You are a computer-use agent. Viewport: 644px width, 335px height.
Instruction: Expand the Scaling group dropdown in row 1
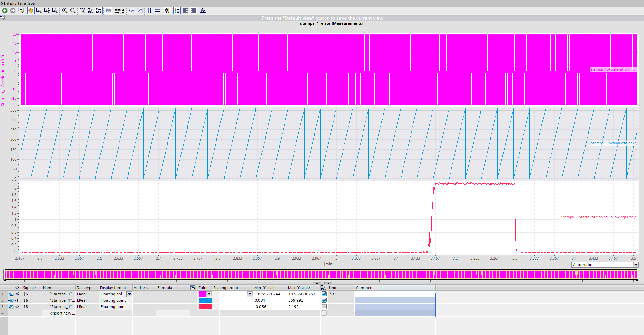[250, 294]
